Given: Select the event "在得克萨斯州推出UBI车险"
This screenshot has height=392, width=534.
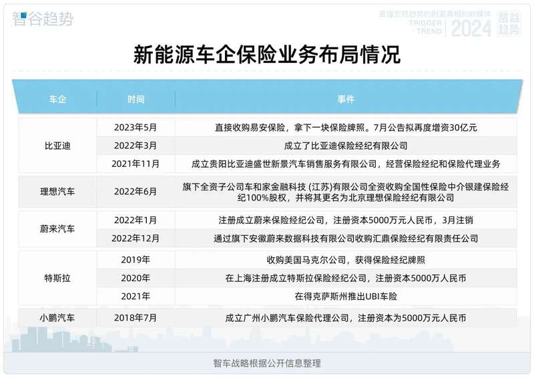Looking at the screenshot, I should pyautogui.click(x=346, y=297).
